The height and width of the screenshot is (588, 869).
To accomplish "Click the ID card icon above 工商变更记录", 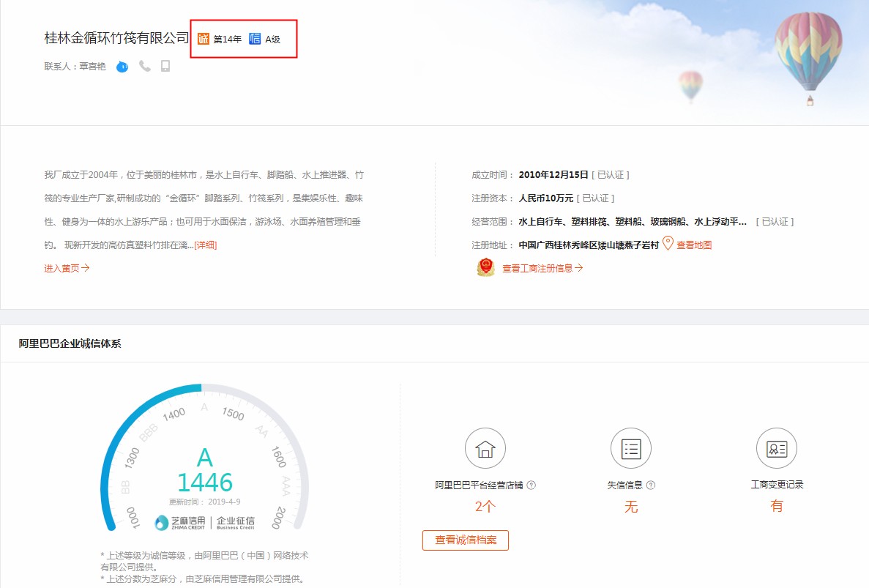I will coord(777,448).
